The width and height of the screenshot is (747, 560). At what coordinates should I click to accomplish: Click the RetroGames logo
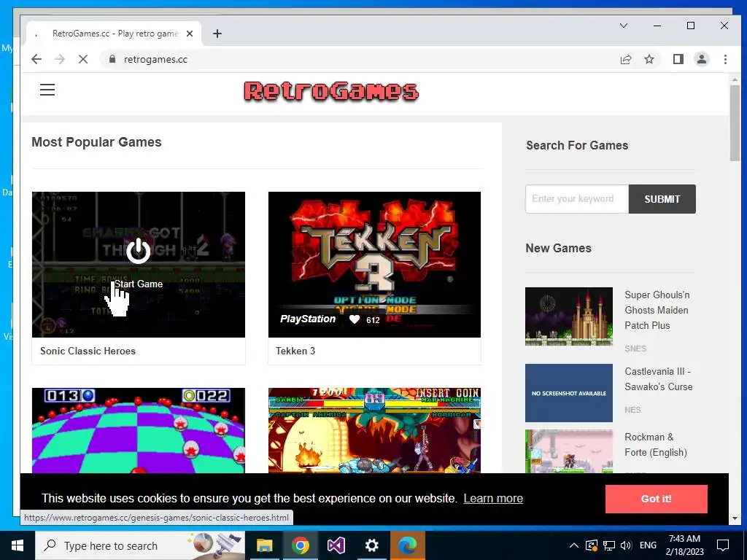331,91
